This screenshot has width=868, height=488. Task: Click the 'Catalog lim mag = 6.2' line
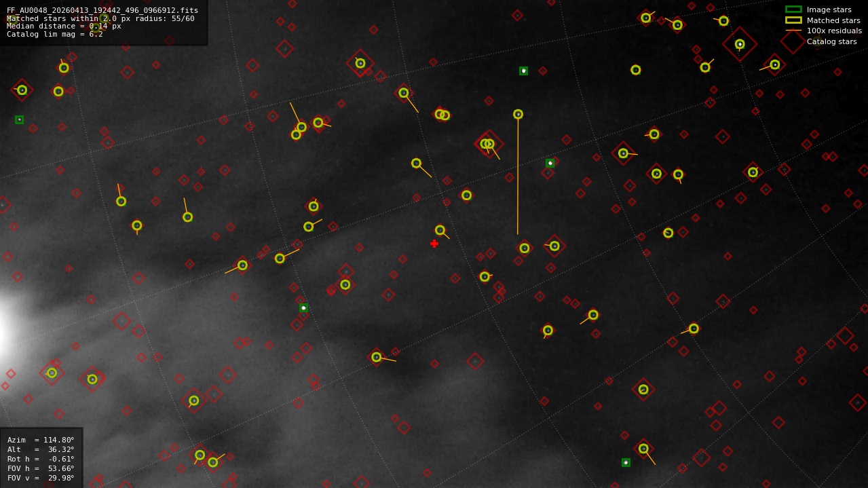pos(55,34)
